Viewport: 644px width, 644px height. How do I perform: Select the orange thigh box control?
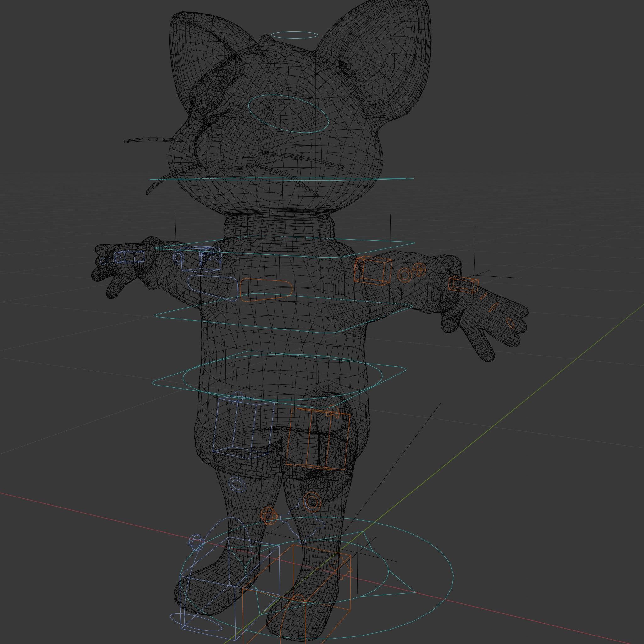[x=317, y=439]
